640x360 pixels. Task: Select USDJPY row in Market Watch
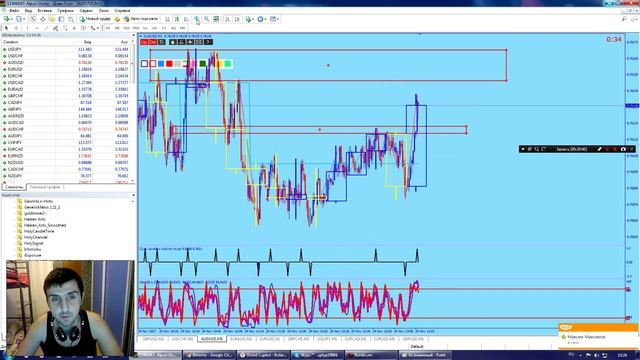(x=66, y=49)
